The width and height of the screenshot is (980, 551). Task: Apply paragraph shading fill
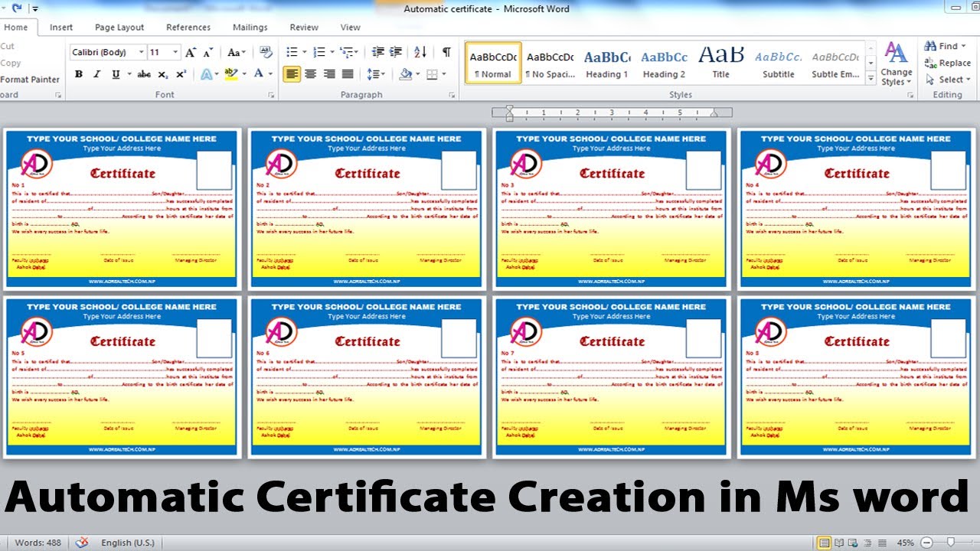point(406,74)
